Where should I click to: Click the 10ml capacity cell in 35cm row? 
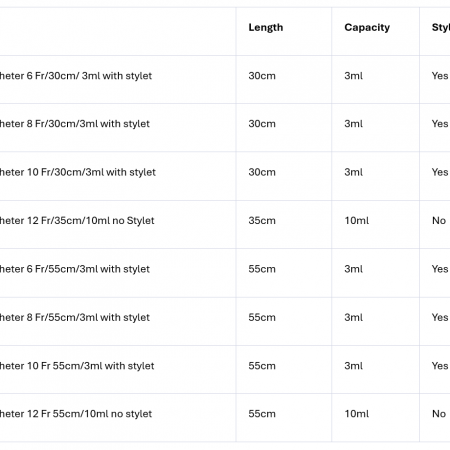click(x=357, y=221)
